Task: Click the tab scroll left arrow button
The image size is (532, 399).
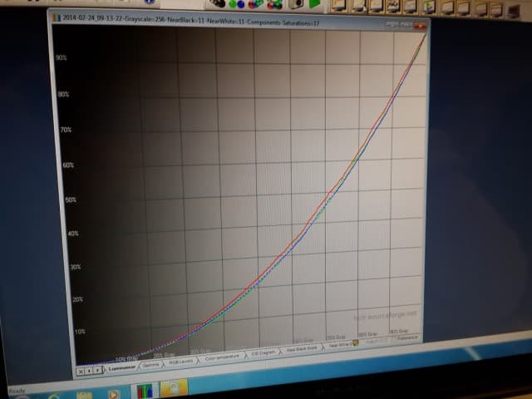Action: pyautogui.click(x=89, y=371)
